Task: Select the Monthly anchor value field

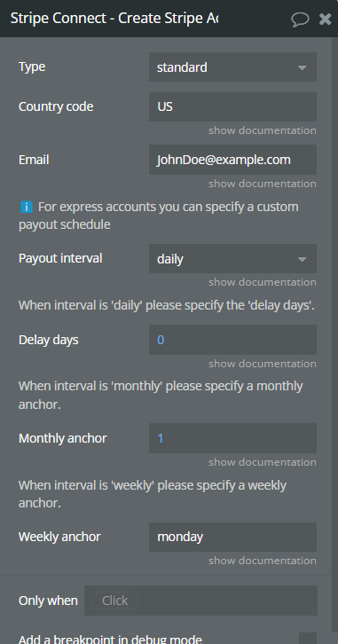Action: 232,438
